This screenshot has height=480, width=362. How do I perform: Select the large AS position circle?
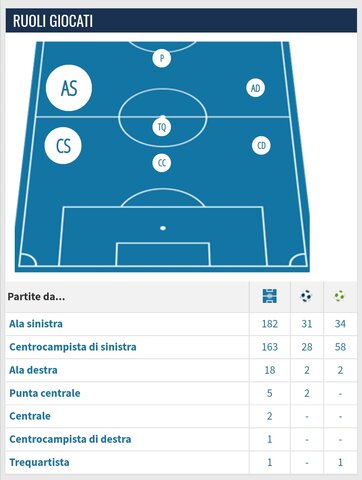[69, 88]
